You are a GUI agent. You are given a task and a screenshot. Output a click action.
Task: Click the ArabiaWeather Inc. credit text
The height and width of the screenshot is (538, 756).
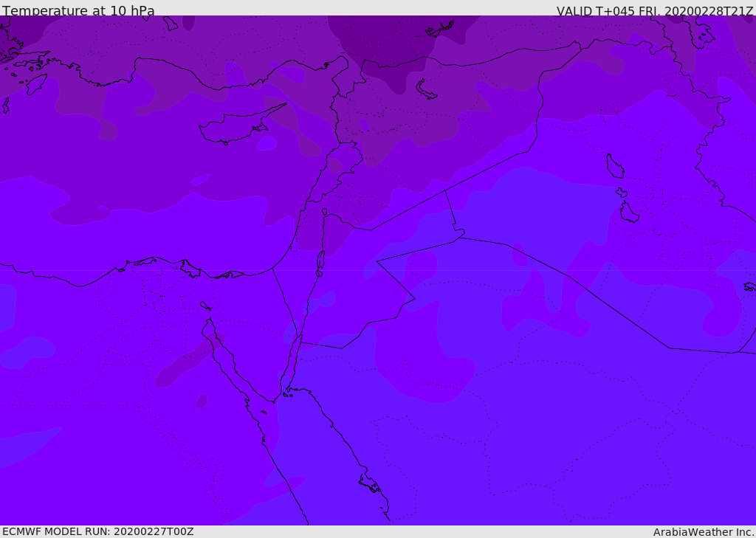703,531
